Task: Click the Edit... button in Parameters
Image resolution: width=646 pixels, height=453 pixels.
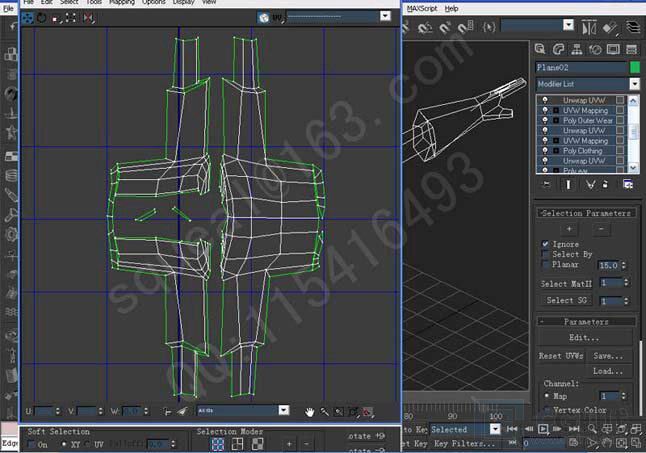Action: click(x=584, y=338)
